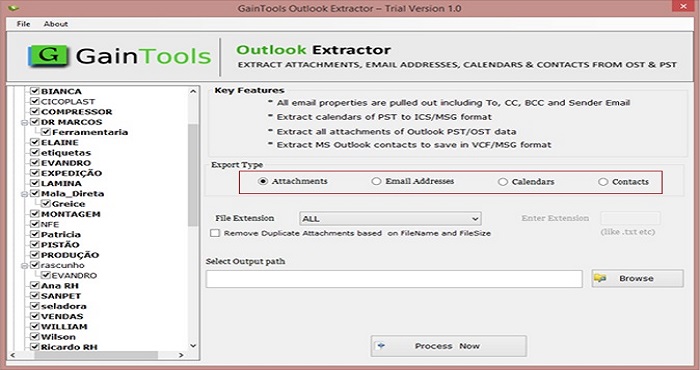700x370 pixels.
Task: Select the Email Addresses export type
Action: [376, 181]
